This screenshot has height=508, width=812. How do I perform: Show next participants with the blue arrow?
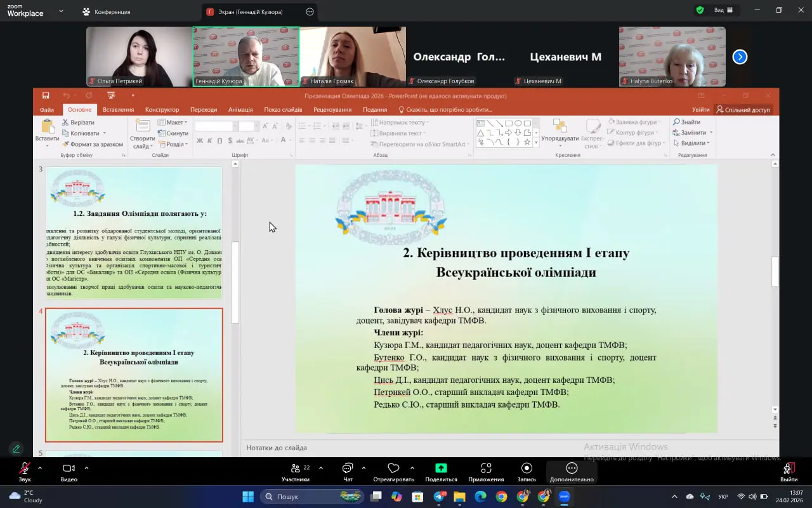740,57
